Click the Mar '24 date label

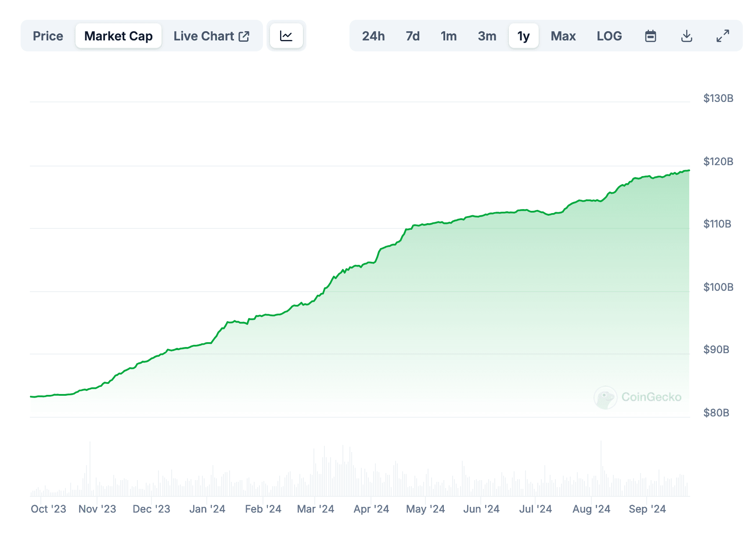point(316,509)
